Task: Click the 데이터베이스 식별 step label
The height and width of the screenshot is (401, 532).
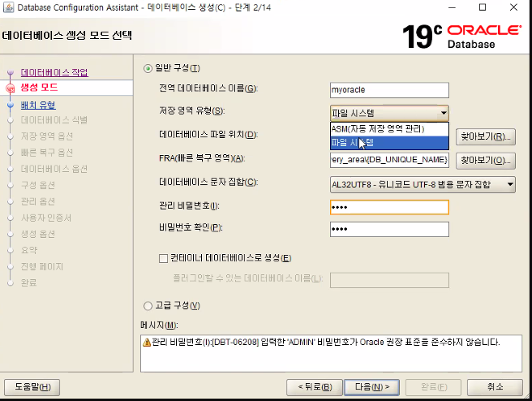Action: [x=54, y=120]
